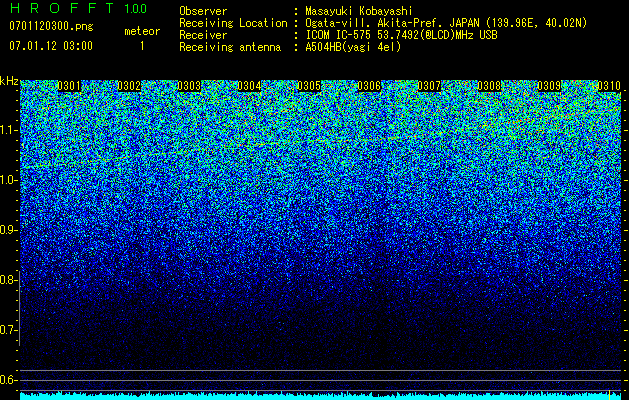Click the ICOM IC-575 receiver text
The width and height of the screenshot is (629, 400).
(x=401, y=35)
